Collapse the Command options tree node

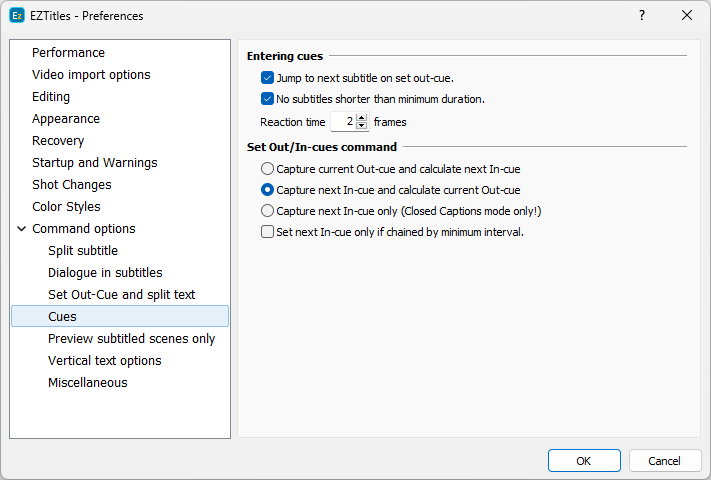pyautogui.click(x=21, y=229)
